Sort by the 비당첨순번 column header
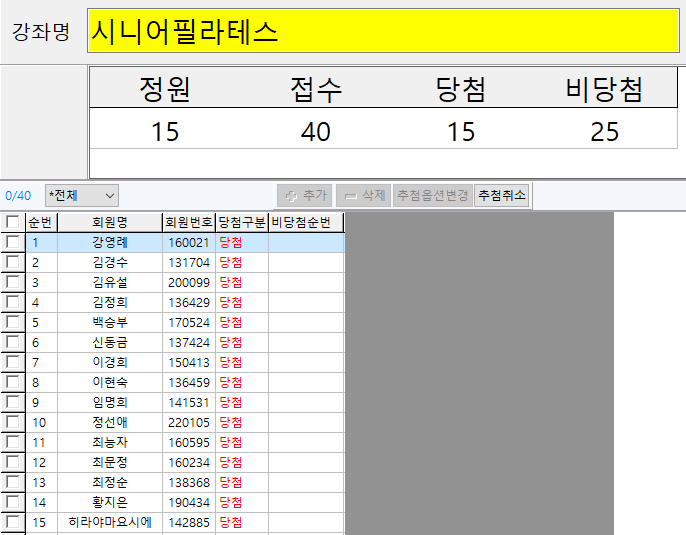Viewport: 686px width, 535px height. click(x=306, y=222)
